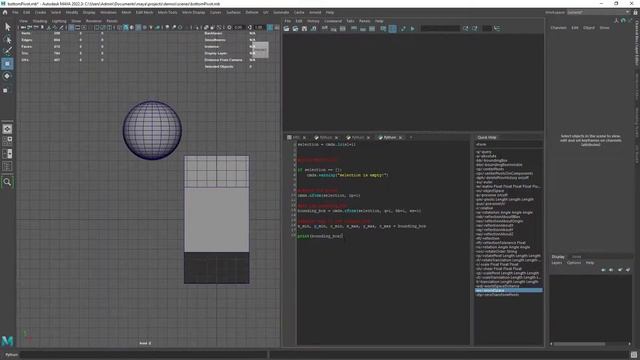The height and width of the screenshot is (360, 640).
Task: Open Script Editor History menu
Action: [x=313, y=21]
